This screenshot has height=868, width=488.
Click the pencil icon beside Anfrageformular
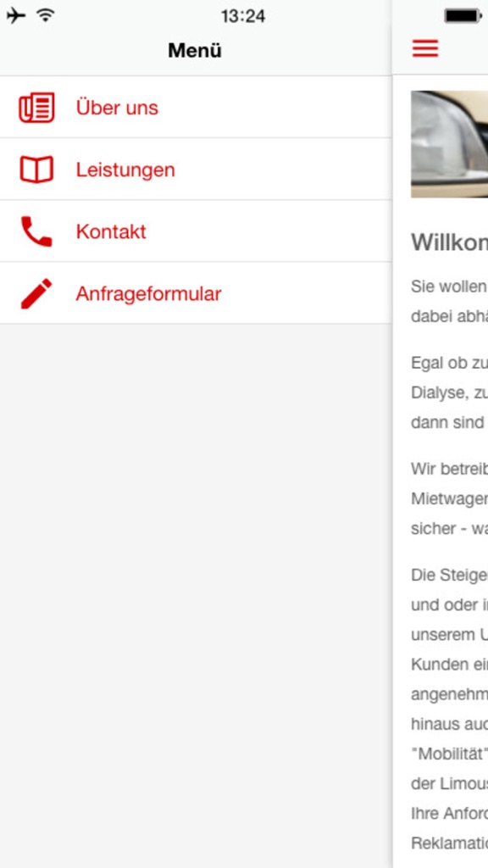[36, 293]
